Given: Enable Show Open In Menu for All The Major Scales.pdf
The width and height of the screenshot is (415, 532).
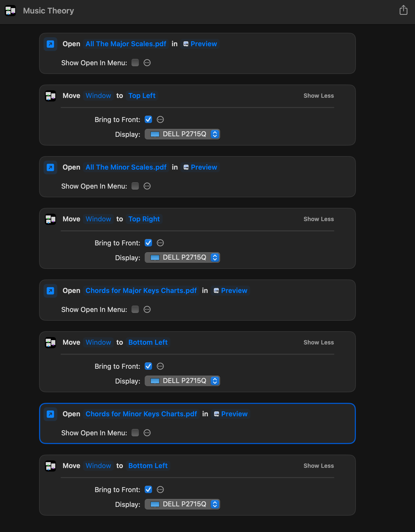Looking at the screenshot, I should [x=135, y=63].
